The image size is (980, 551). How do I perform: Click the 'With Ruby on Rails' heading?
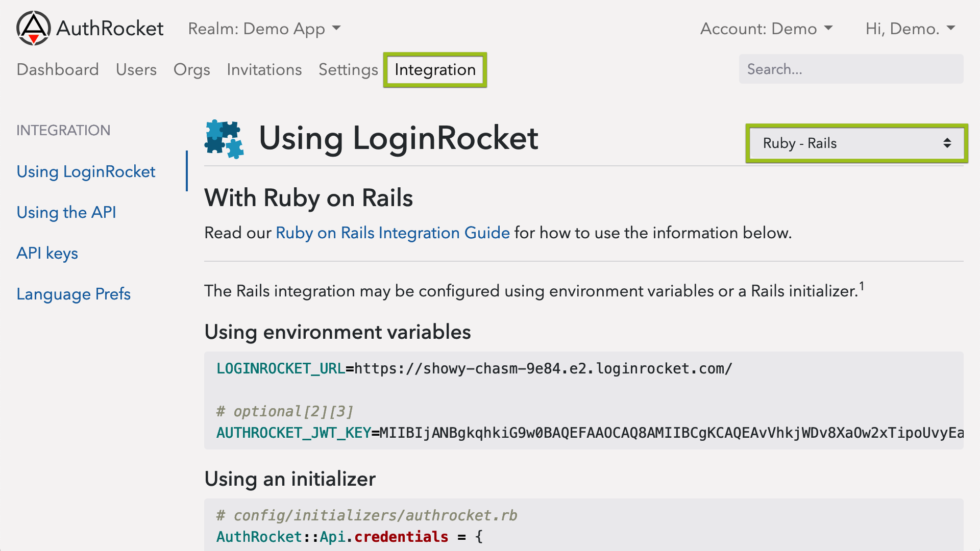click(x=308, y=198)
